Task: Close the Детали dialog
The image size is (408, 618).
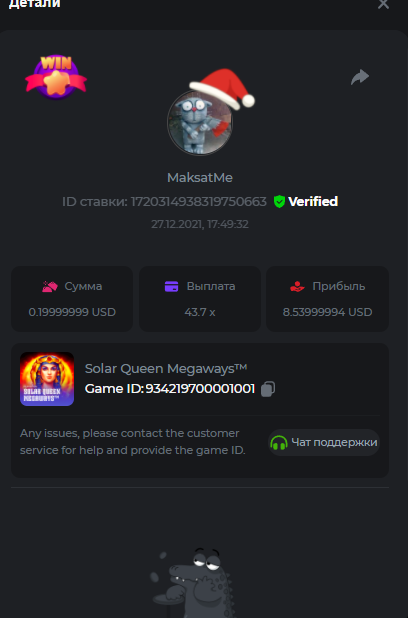Action: coord(383,4)
